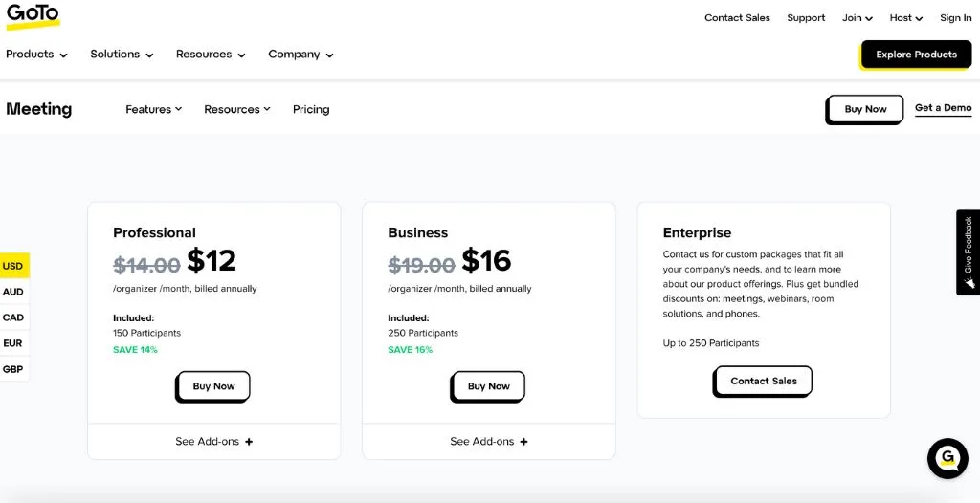Expand Business plan See Add-ons
980x503 pixels.
click(488, 442)
